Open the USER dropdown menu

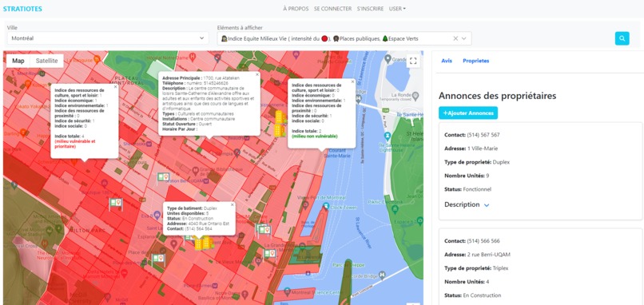[x=397, y=9]
